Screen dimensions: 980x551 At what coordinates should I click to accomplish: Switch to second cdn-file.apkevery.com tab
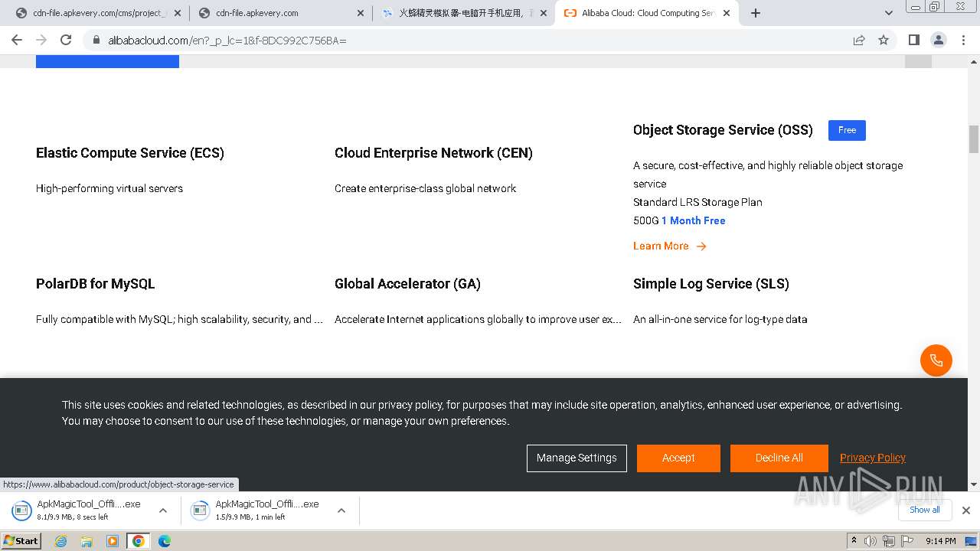tap(281, 13)
